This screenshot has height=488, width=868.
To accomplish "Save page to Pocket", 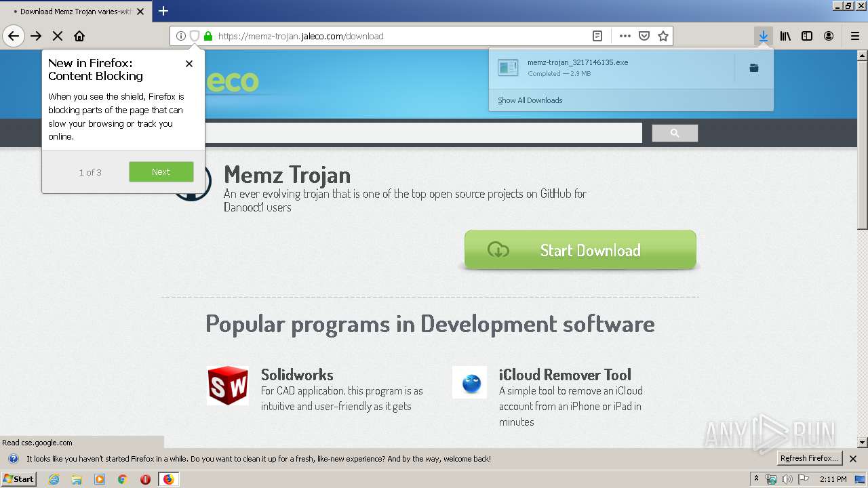I will [644, 36].
